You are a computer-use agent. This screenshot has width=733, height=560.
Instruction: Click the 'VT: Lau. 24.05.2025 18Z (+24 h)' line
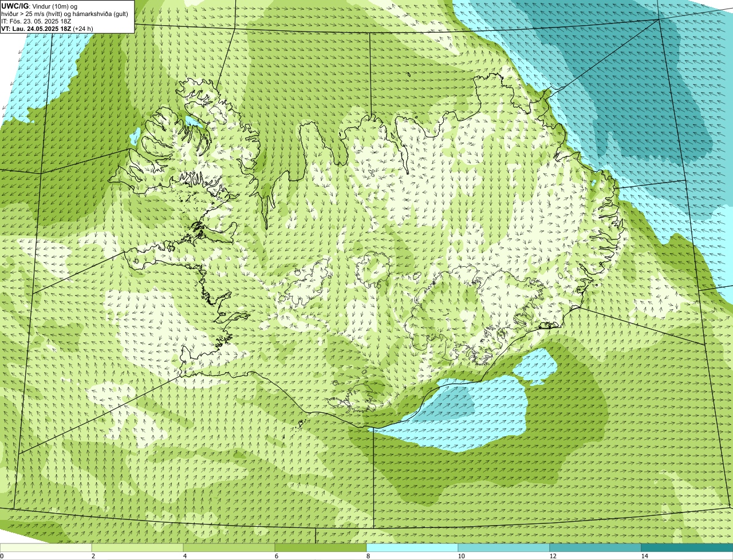48,29
